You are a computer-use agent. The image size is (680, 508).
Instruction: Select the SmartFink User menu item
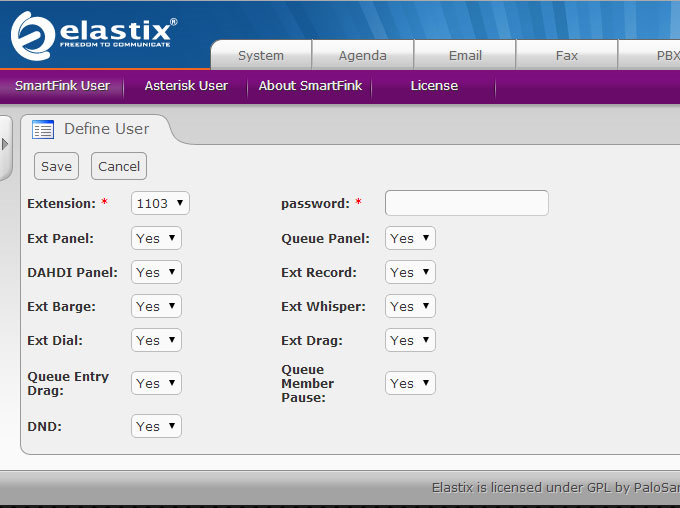pyautogui.click(x=62, y=86)
